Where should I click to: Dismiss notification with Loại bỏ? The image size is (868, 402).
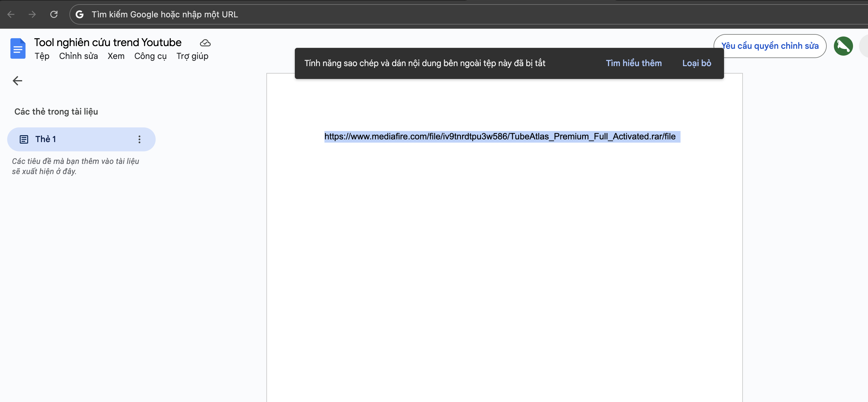coord(696,63)
